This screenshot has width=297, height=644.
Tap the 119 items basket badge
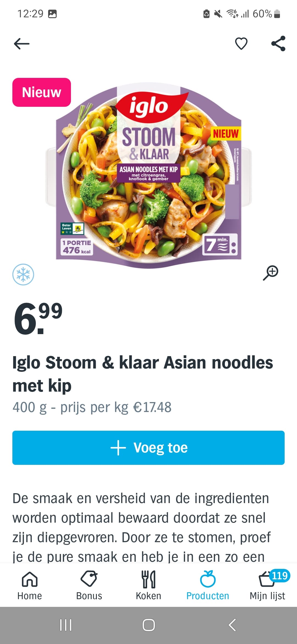[x=280, y=575]
